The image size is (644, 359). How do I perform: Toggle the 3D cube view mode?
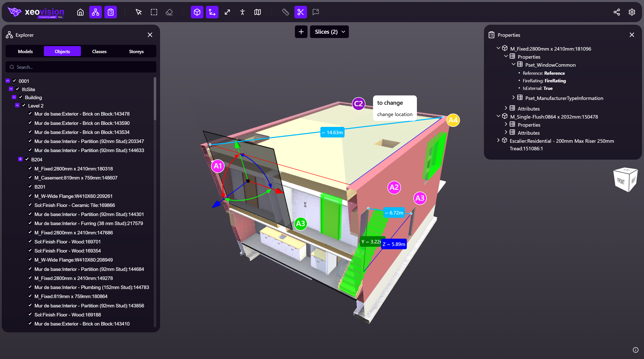[x=197, y=12]
